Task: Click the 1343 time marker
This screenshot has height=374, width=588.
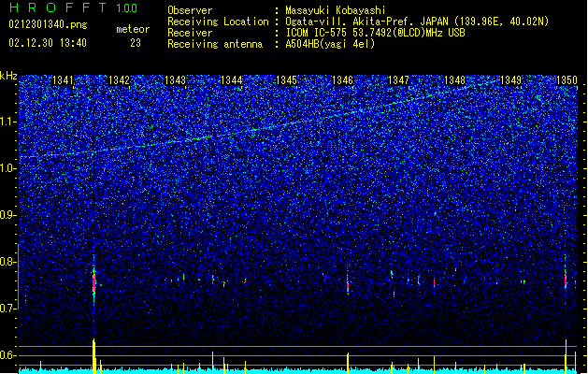Action: 175,80
